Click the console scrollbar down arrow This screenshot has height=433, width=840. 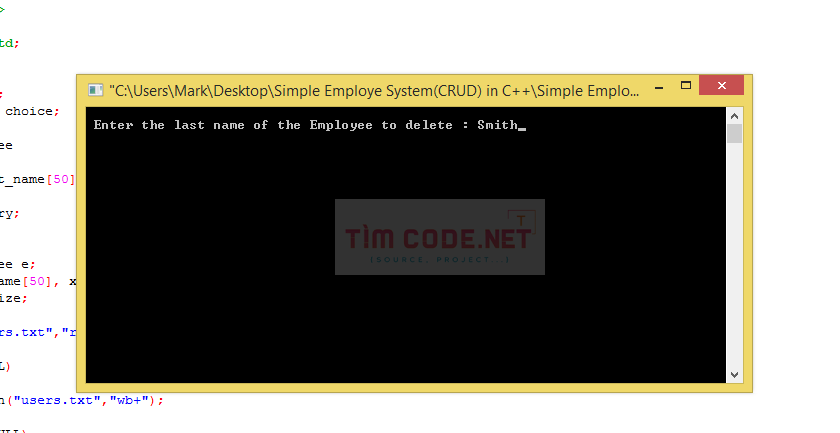[734, 375]
